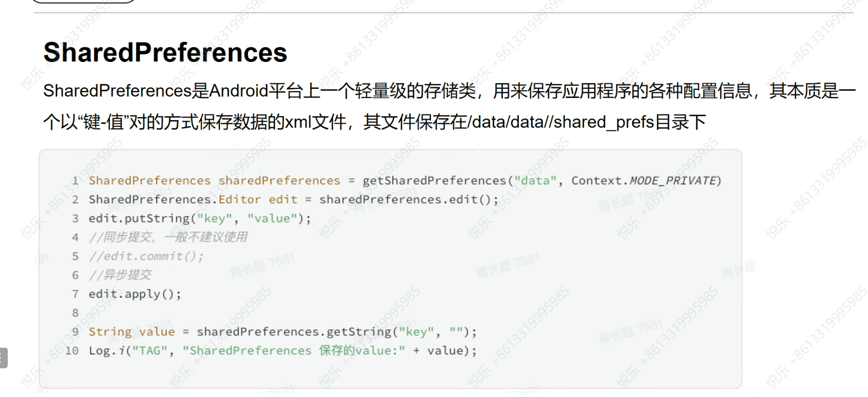This screenshot has height=397, width=868.
Task: Click the rounded outline box at top
Action: click(x=84, y=1)
